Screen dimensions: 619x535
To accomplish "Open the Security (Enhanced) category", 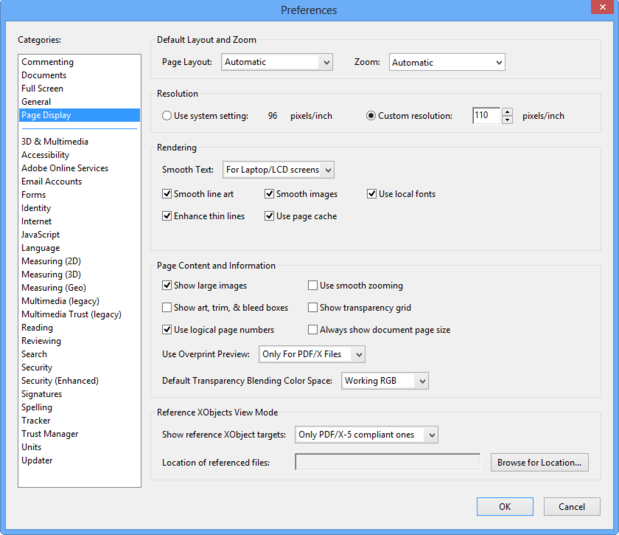I will point(59,381).
